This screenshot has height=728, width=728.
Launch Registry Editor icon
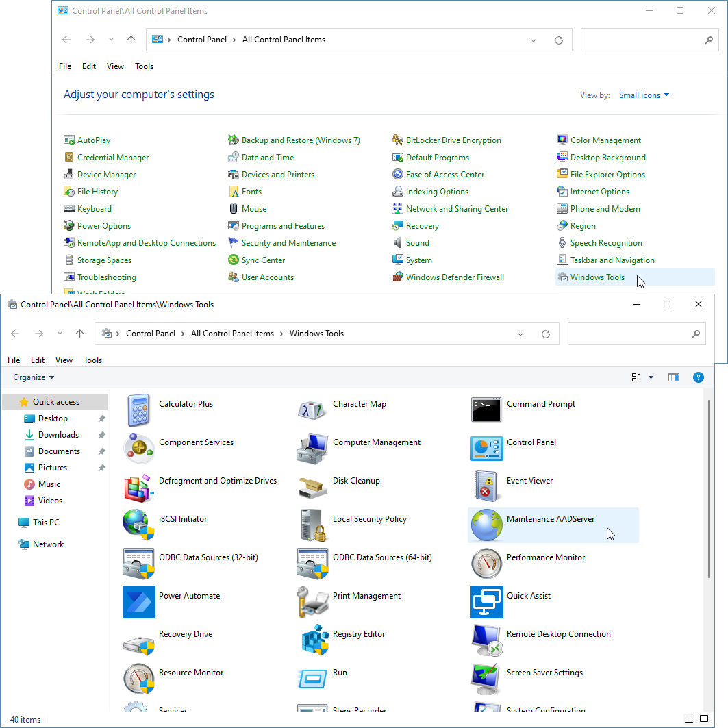click(x=313, y=640)
